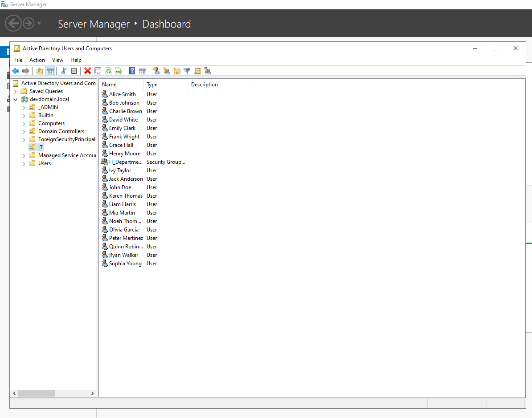532x418 pixels.
Task: Expand the Saved Queries node
Action: click(x=15, y=92)
